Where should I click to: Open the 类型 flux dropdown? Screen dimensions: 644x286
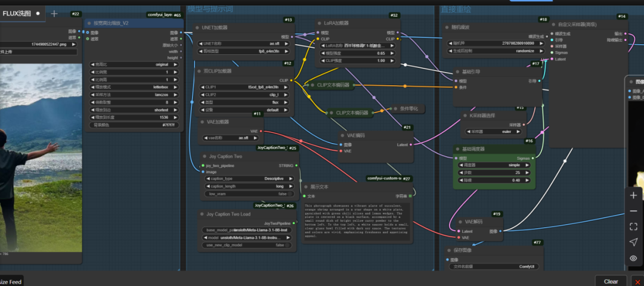[244, 102]
